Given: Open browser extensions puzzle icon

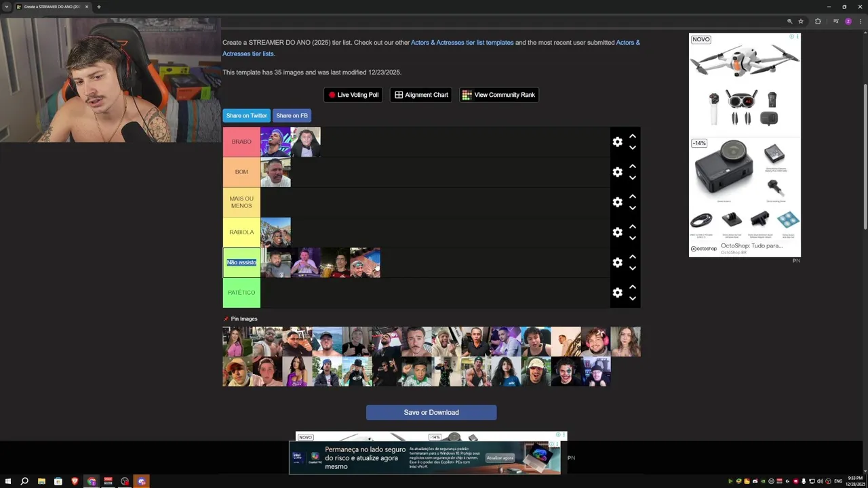Looking at the screenshot, I should point(818,21).
